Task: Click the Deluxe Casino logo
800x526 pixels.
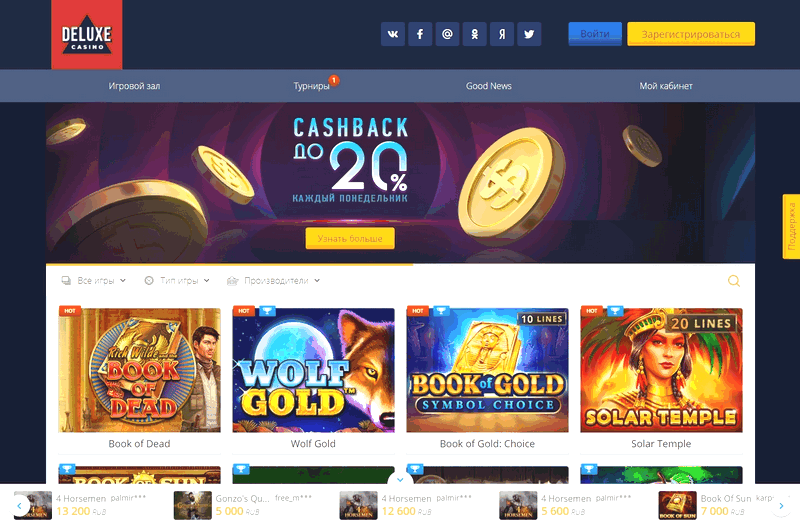Action: 87,34
